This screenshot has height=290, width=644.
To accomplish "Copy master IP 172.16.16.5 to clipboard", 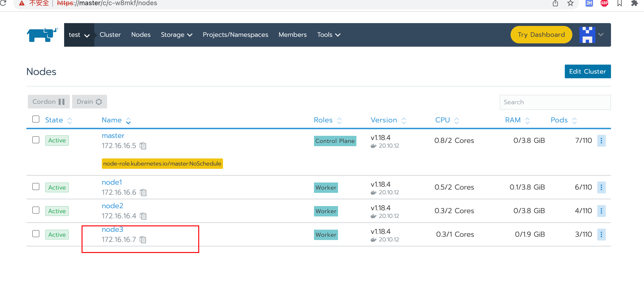I will coord(143,146).
